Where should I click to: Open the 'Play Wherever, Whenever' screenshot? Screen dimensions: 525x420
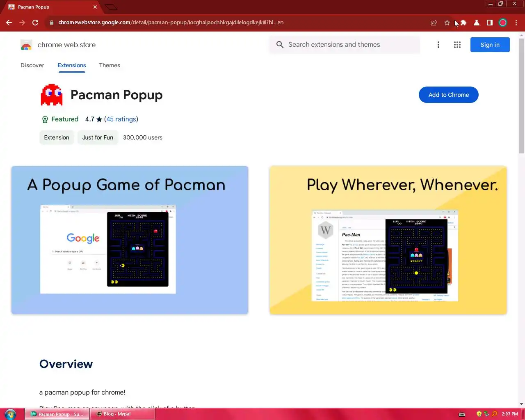388,240
